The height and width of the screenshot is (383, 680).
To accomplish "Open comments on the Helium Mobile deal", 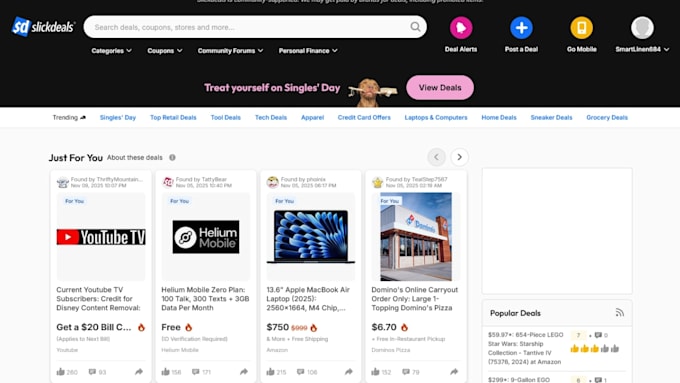I will tap(196, 372).
